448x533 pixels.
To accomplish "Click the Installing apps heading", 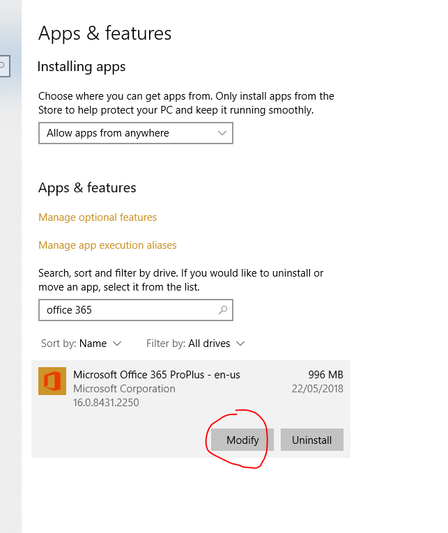I will point(82,67).
